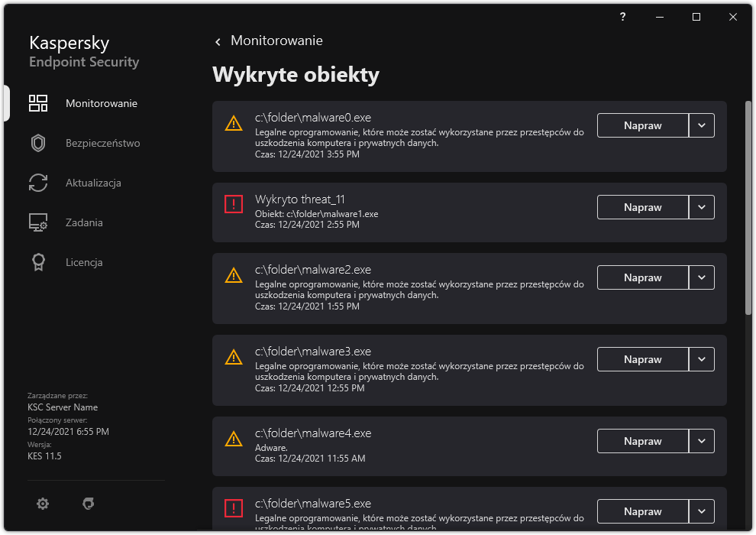
Task: Expand the action dropdown for malware0.exe
Action: tap(701, 125)
